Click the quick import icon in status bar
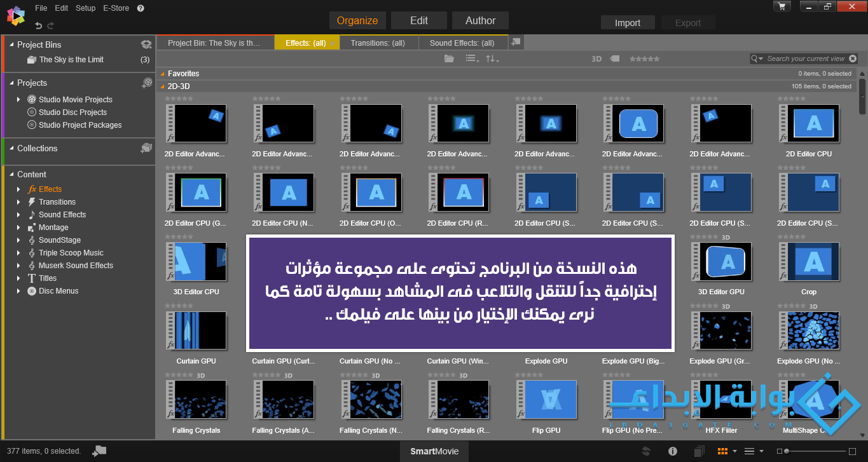The width and height of the screenshot is (868, 462). [99, 451]
